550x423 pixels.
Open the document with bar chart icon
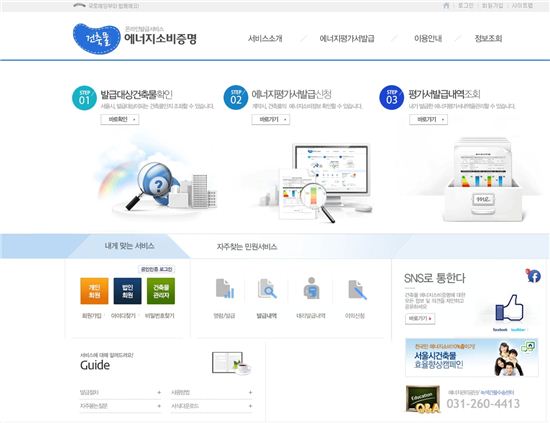(x=224, y=289)
